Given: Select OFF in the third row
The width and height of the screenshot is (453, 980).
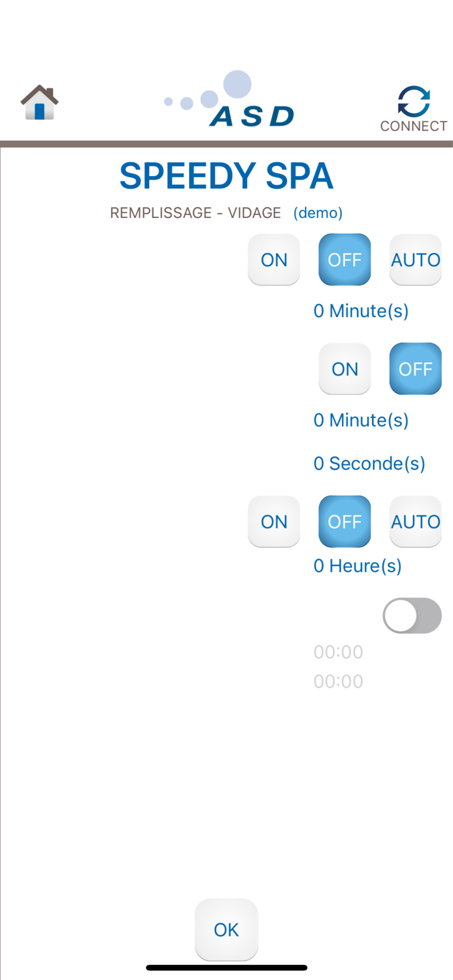Looking at the screenshot, I should coord(345,522).
